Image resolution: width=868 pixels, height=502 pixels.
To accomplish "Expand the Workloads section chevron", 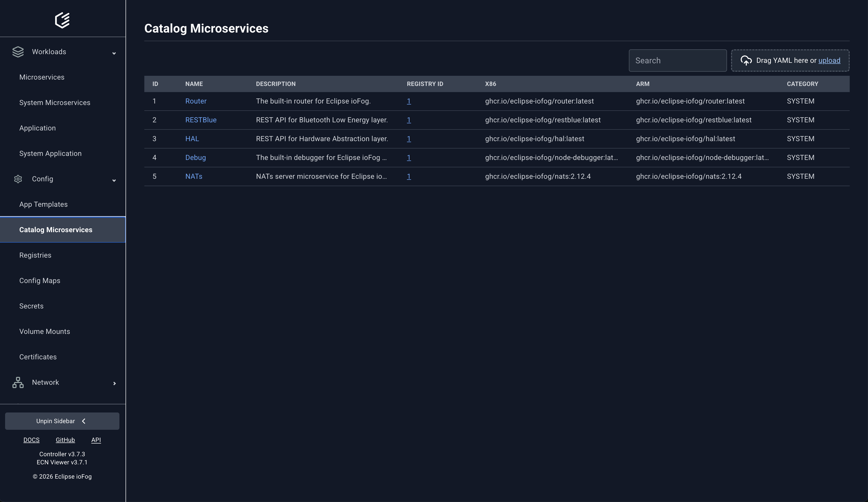I will click(114, 53).
